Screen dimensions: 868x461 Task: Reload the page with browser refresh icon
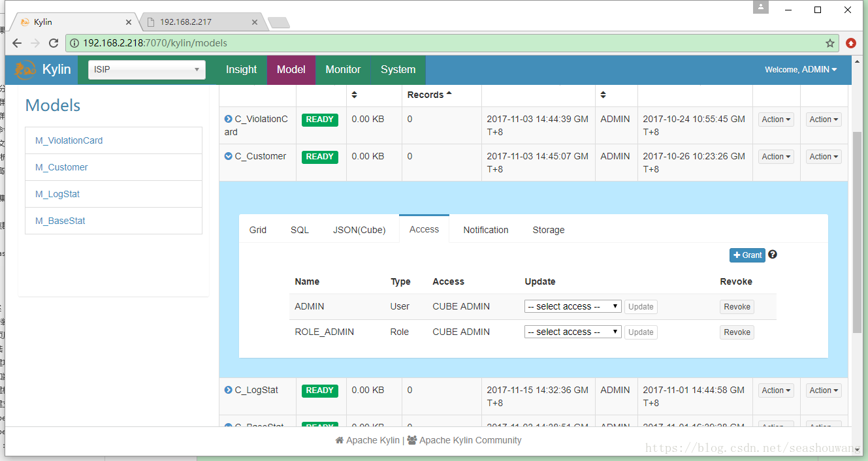pyautogui.click(x=54, y=43)
